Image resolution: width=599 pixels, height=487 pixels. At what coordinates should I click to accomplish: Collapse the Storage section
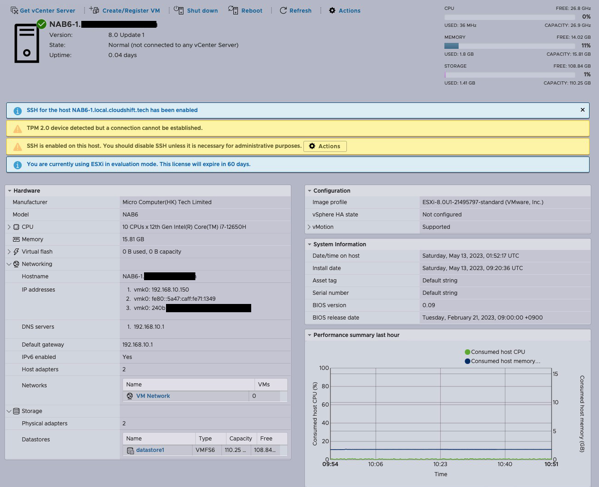pos(9,411)
